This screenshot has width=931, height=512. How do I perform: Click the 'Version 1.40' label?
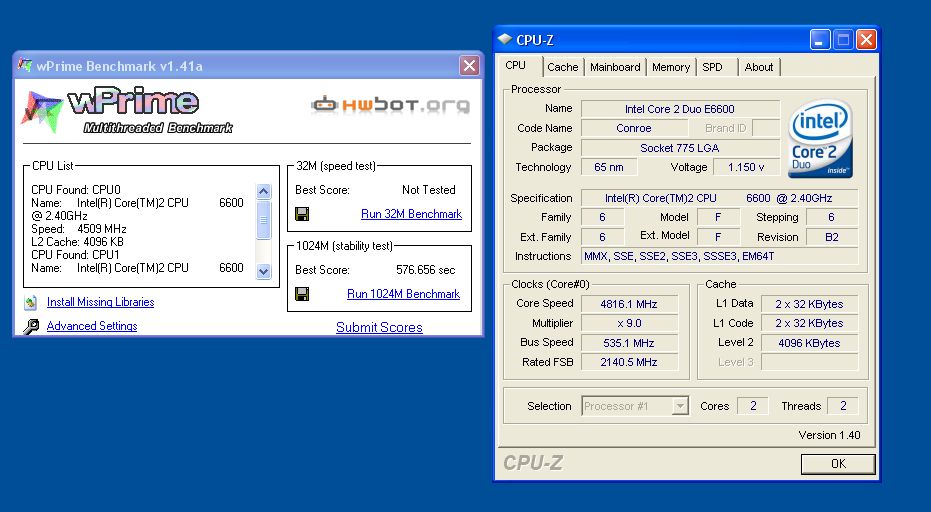(829, 435)
